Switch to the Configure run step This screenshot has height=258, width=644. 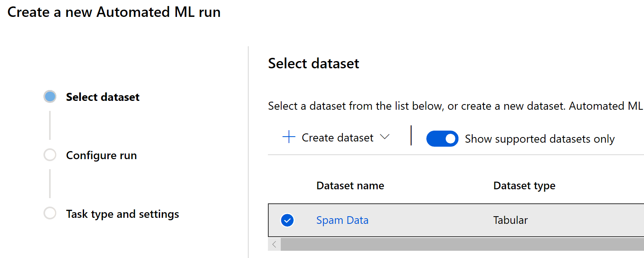click(101, 156)
